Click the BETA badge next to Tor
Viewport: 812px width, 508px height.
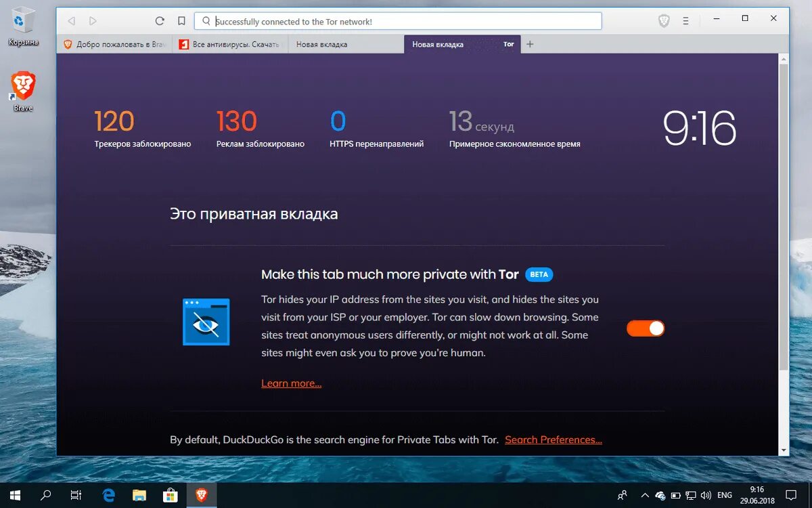[x=539, y=274]
